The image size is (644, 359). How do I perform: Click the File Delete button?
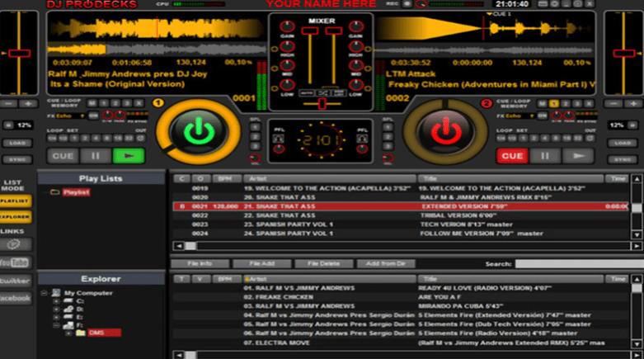click(x=324, y=263)
